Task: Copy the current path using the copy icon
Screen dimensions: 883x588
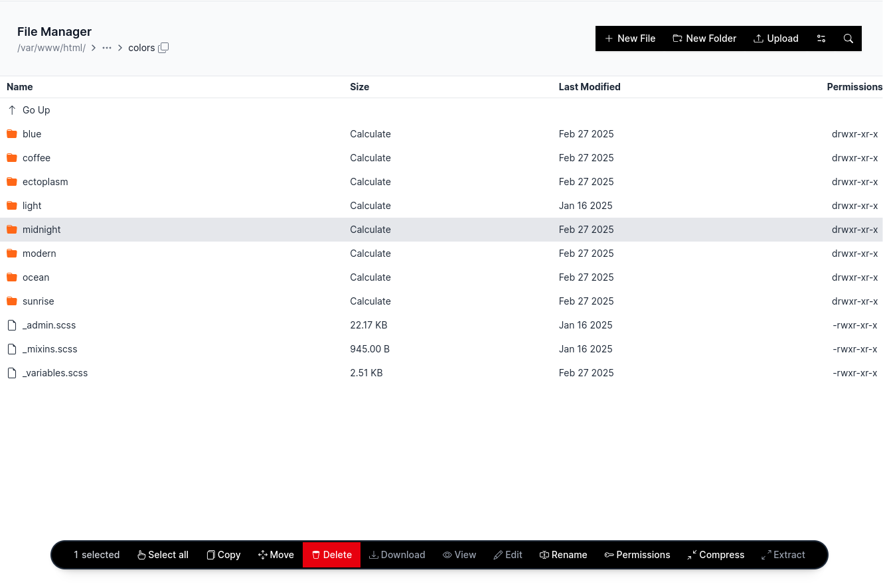Action: pos(163,48)
